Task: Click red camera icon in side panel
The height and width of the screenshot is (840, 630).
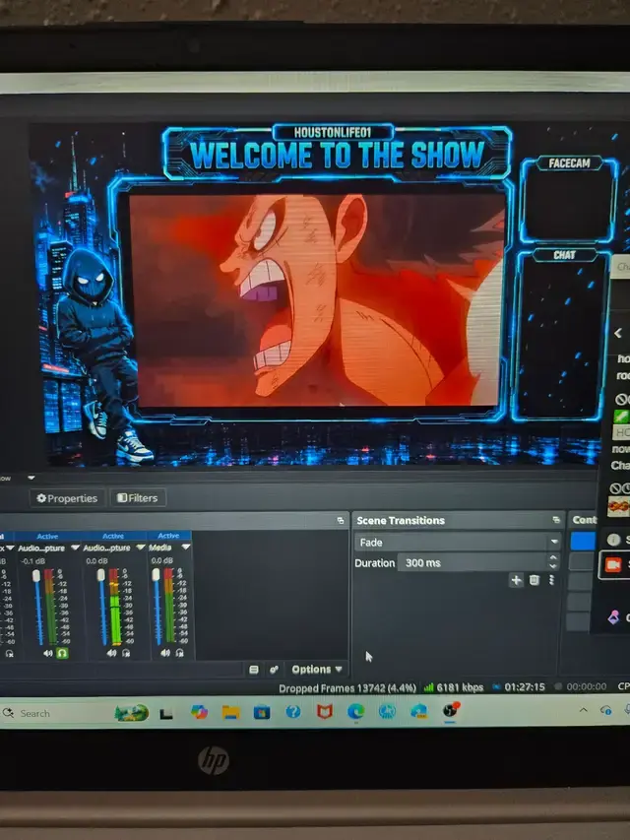Action: point(613,564)
